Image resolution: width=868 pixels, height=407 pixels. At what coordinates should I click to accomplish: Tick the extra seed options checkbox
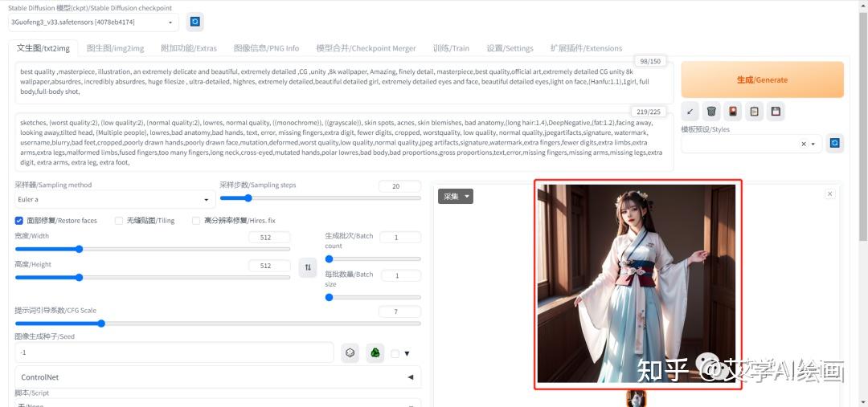point(395,354)
